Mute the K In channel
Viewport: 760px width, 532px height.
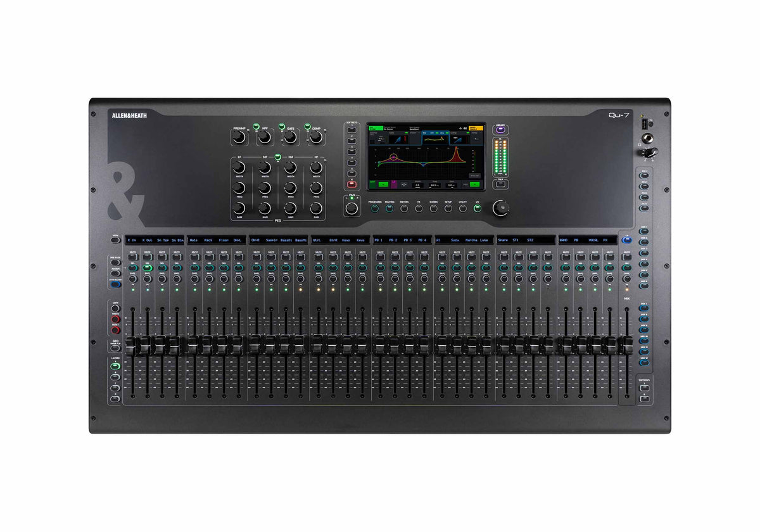click(132, 257)
